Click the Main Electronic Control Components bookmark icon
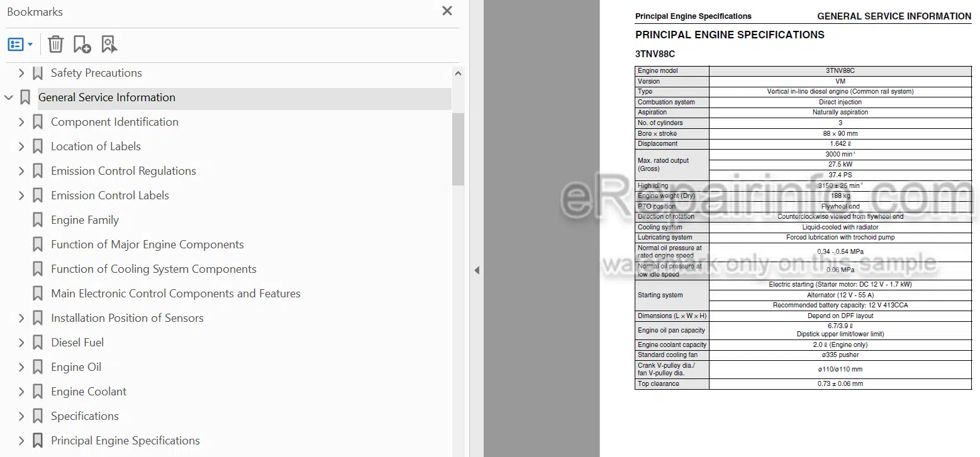The height and width of the screenshot is (457, 980). click(x=38, y=294)
